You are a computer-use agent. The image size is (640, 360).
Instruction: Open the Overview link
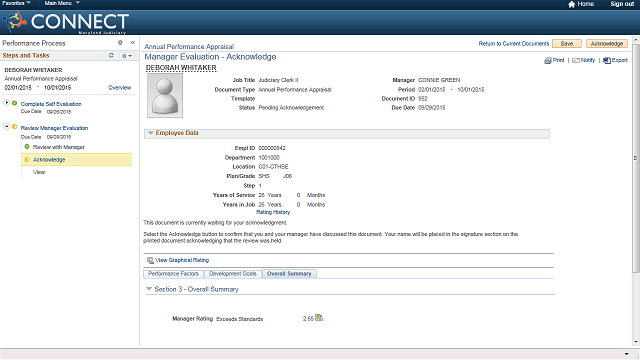click(x=120, y=88)
